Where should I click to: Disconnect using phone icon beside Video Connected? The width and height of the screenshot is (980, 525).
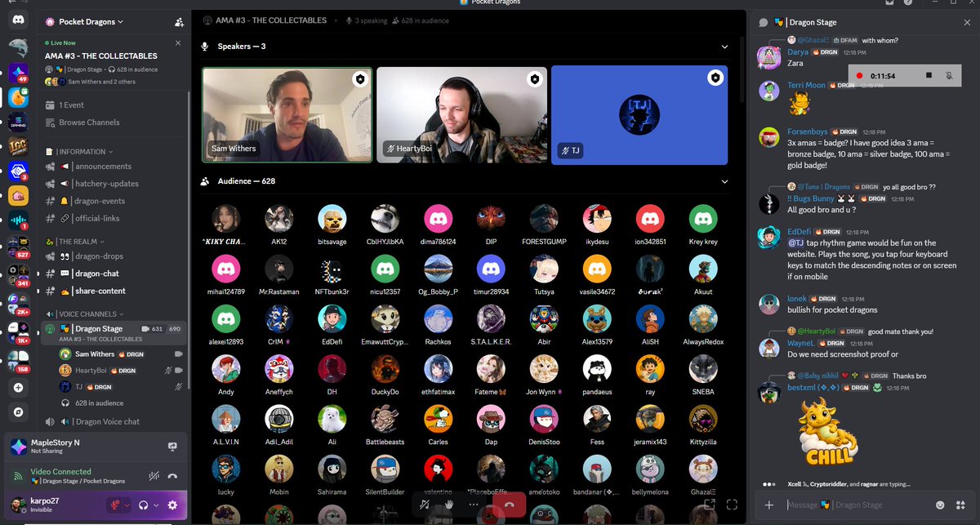tap(172, 476)
